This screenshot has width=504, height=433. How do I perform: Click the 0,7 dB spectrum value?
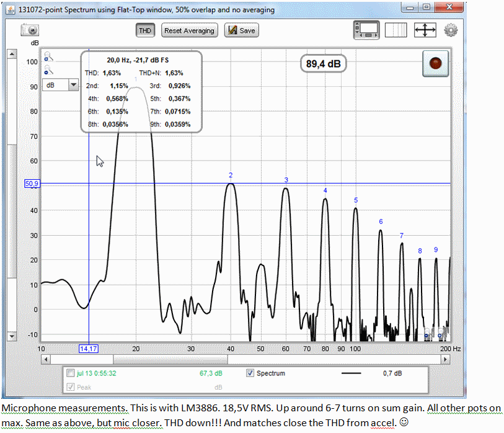[x=392, y=373]
